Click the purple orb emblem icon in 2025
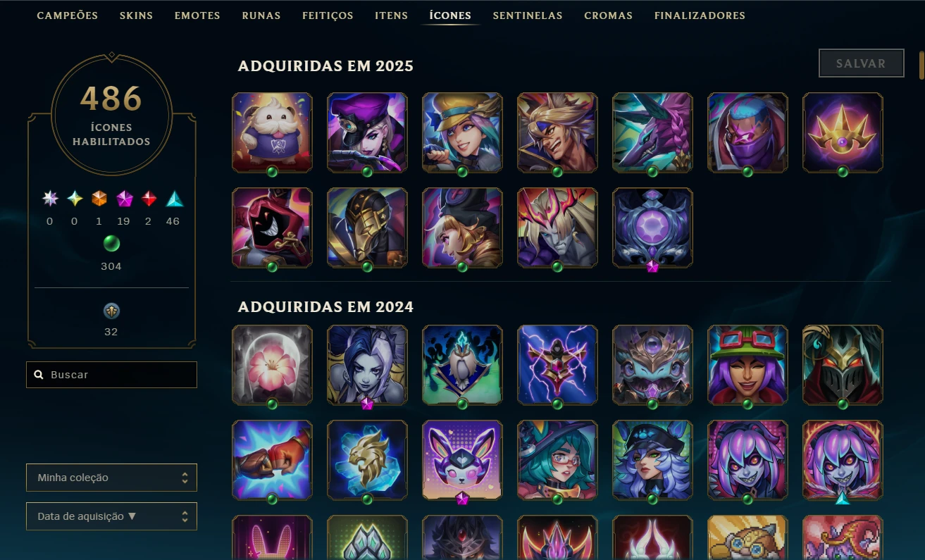 point(652,228)
